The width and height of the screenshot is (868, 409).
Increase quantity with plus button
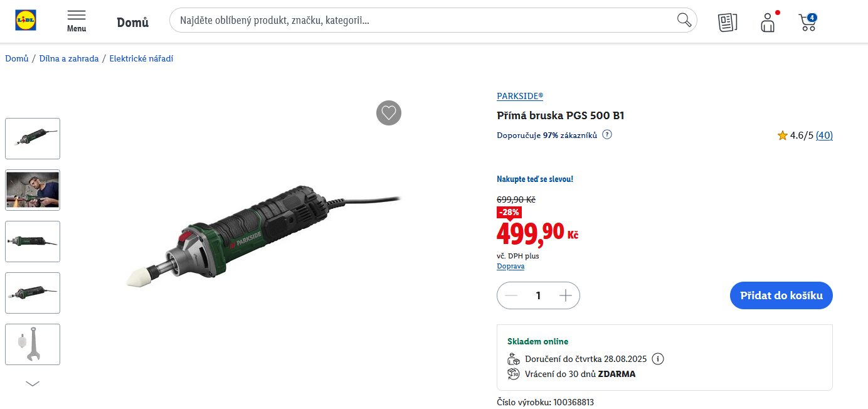[566, 295]
